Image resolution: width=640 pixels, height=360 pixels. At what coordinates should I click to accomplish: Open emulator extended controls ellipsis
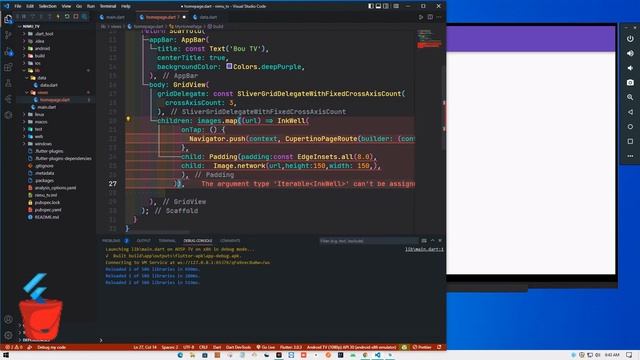click(x=630, y=156)
